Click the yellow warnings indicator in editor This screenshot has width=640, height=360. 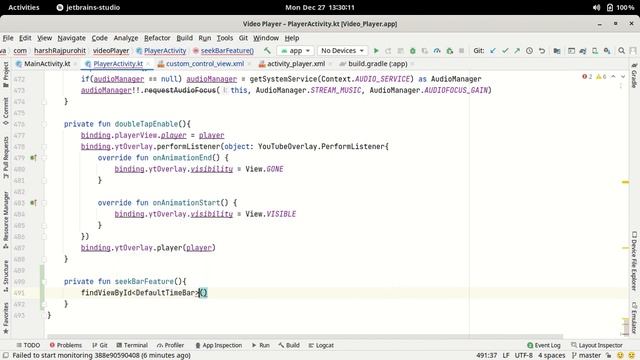[601, 77]
